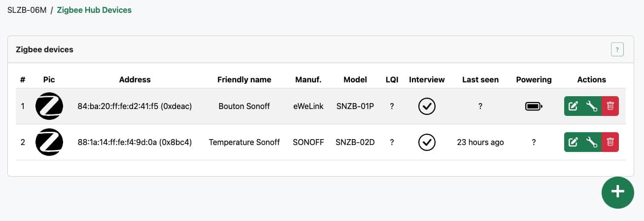
Task: Edit the Bouton Sonoff device
Action: click(x=573, y=106)
